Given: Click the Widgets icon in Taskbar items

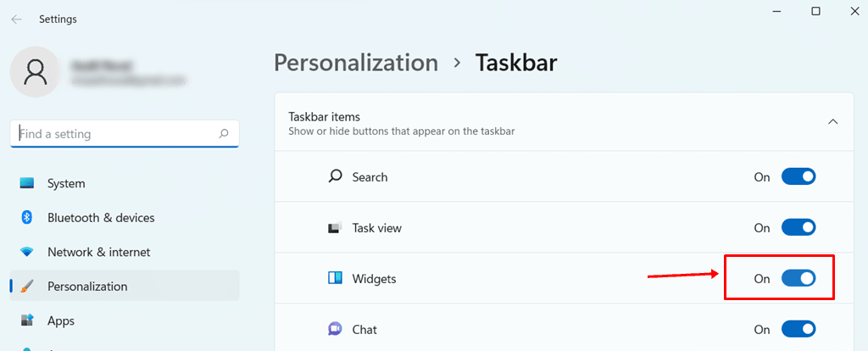Looking at the screenshot, I should tap(335, 278).
